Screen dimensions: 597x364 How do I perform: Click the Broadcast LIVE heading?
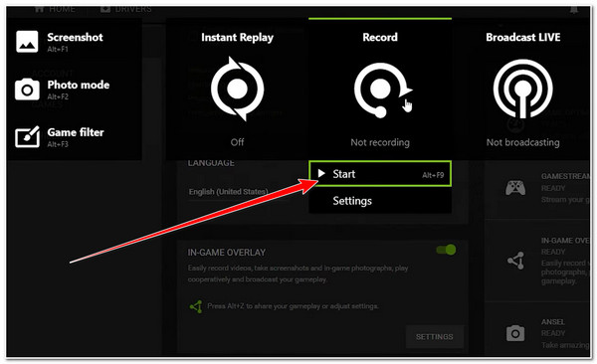pyautogui.click(x=522, y=37)
